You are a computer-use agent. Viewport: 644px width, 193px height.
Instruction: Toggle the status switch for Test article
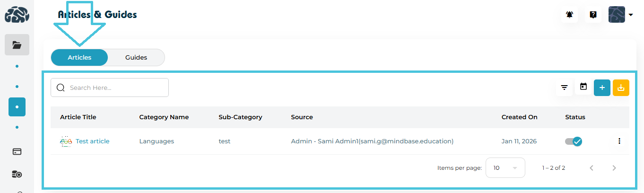[573, 141]
